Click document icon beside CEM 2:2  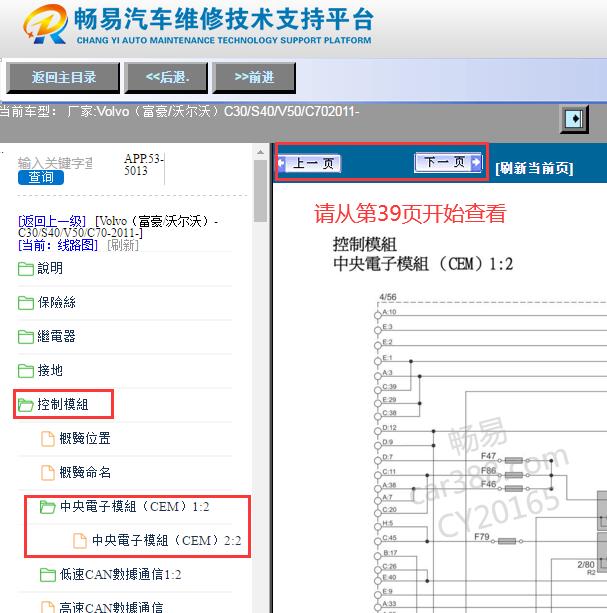(x=80, y=541)
